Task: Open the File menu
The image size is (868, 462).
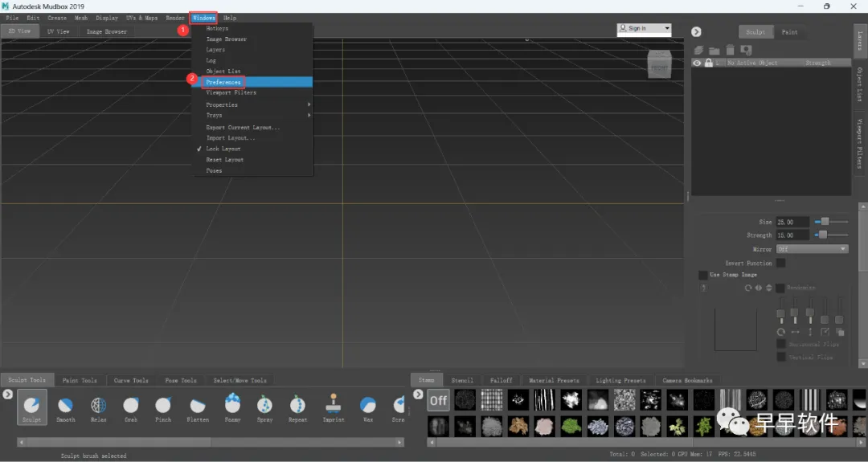Action: point(12,18)
